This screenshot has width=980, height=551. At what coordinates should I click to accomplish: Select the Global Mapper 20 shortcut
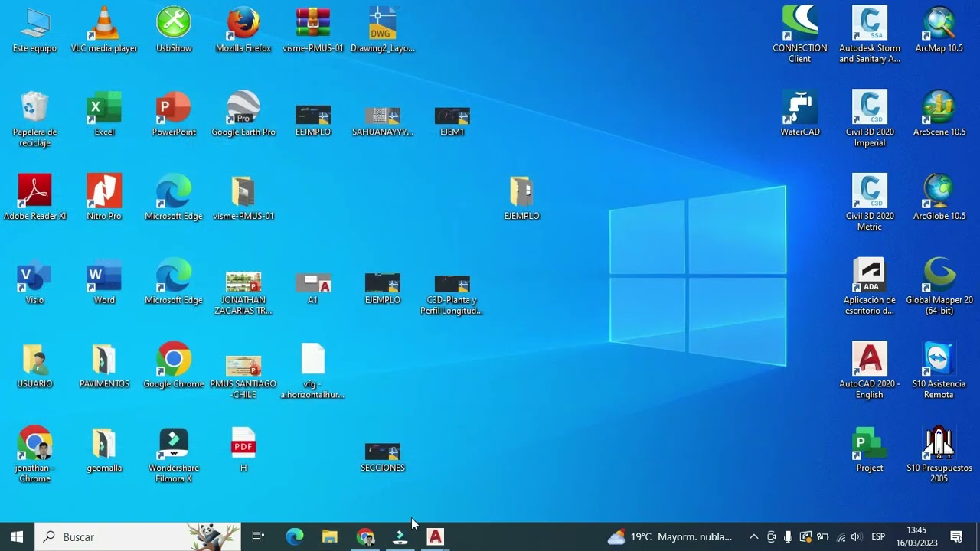939,287
